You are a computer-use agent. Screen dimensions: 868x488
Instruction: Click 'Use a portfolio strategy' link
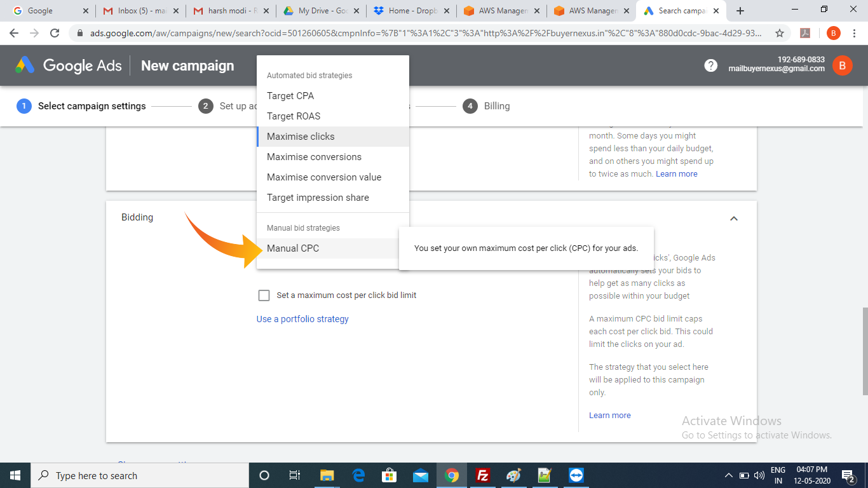302,319
